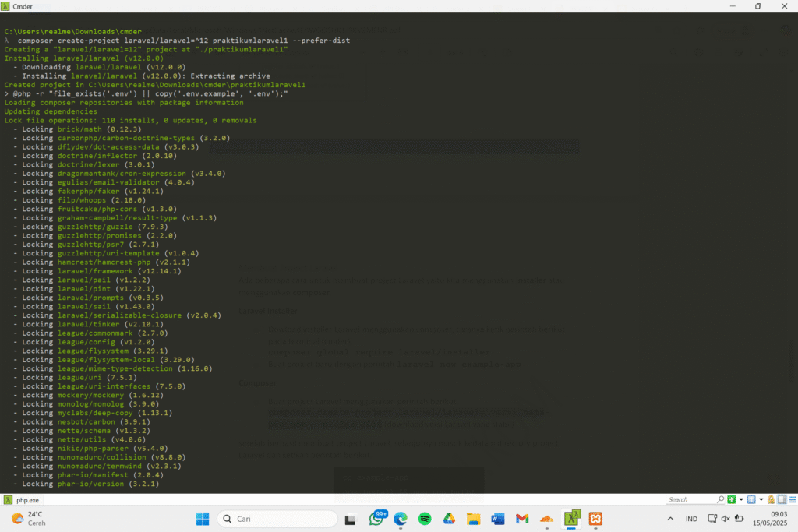Open XAMPP control panel from taskbar
The image size is (798, 532).
tap(596, 519)
